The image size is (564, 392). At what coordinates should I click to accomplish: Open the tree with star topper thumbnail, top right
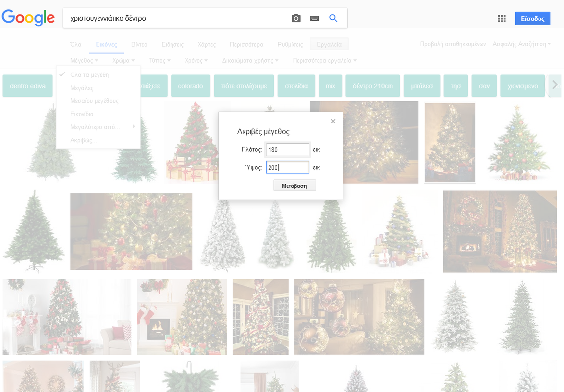click(x=518, y=143)
